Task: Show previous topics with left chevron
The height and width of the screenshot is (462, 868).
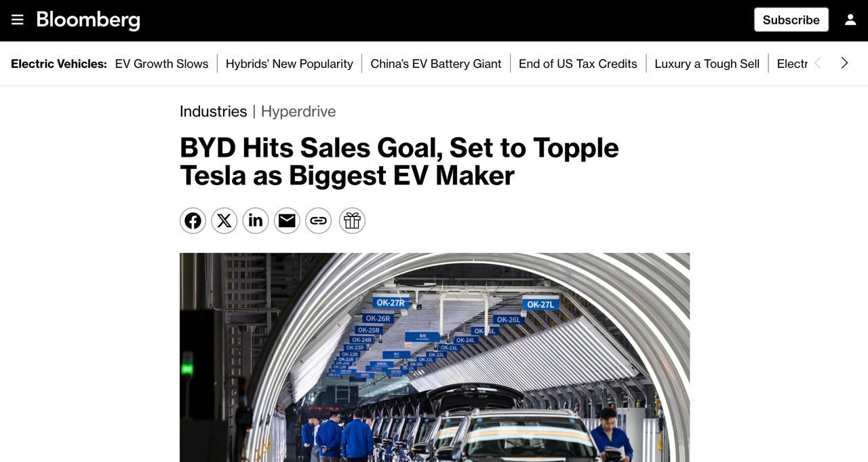Action: point(818,63)
